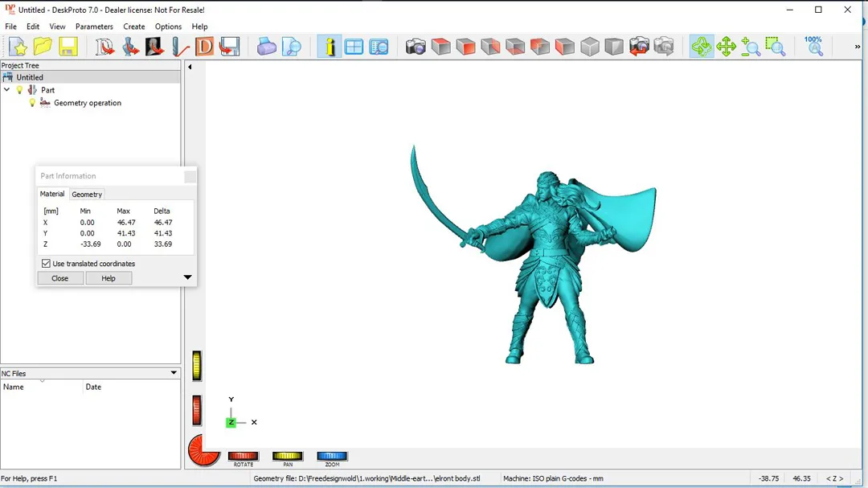Screen dimensions: 868x488
Task: Click the printer icon
Action: [x=266, y=47]
